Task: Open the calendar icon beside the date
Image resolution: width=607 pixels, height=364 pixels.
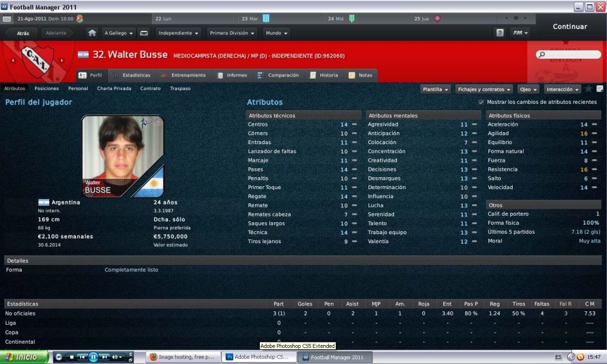Action: coord(7,18)
